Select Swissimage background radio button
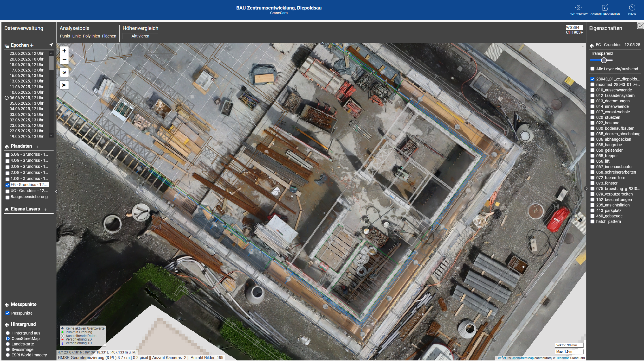 pos(8,349)
